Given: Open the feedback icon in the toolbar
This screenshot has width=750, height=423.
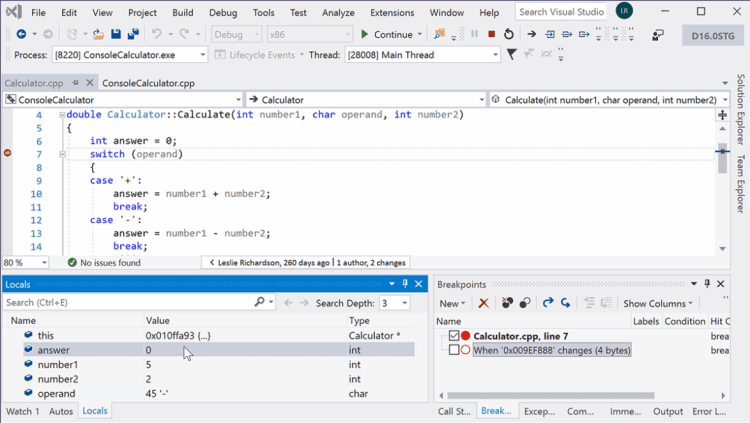Looking at the screenshot, I should tap(658, 34).
